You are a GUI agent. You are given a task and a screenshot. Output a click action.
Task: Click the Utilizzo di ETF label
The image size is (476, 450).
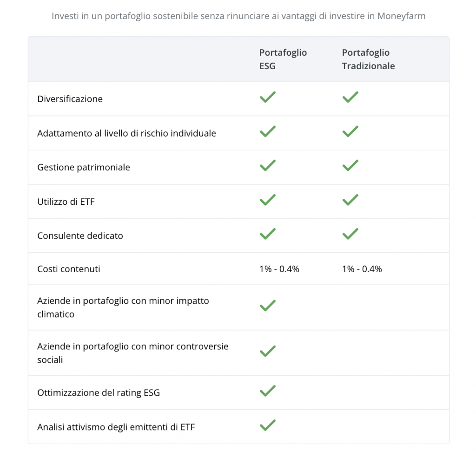[66, 202]
